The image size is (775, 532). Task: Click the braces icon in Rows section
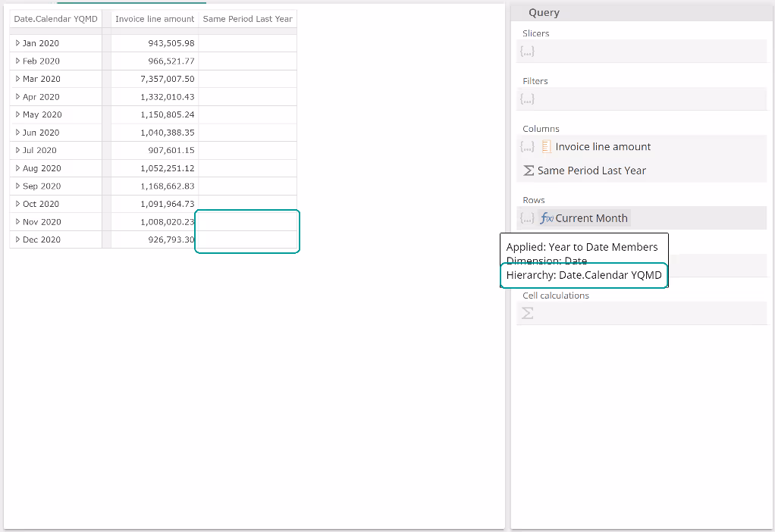click(x=527, y=218)
